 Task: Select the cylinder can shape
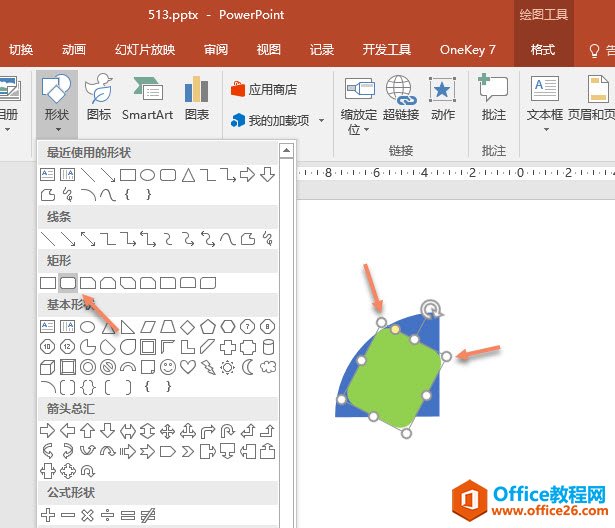pos(268,347)
